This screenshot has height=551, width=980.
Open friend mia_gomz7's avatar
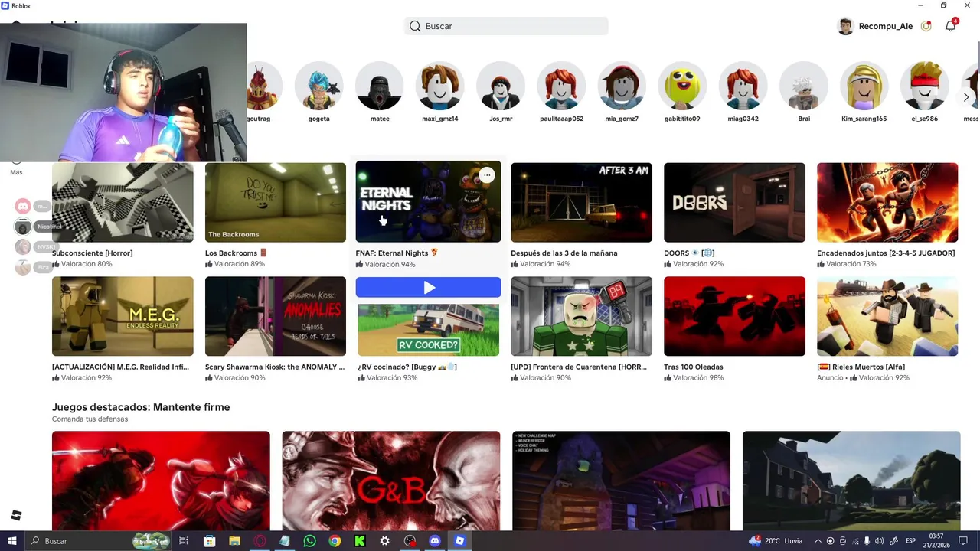pyautogui.click(x=622, y=86)
